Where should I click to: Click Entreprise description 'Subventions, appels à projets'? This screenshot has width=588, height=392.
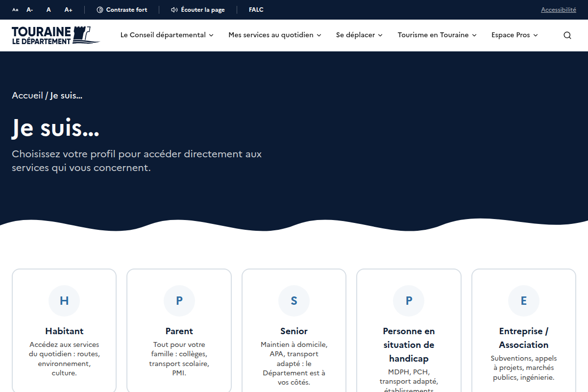click(524, 368)
